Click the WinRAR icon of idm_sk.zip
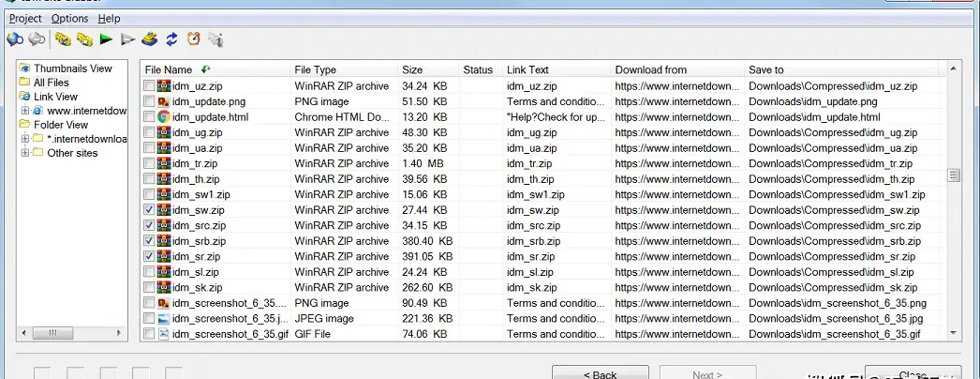 [164, 288]
